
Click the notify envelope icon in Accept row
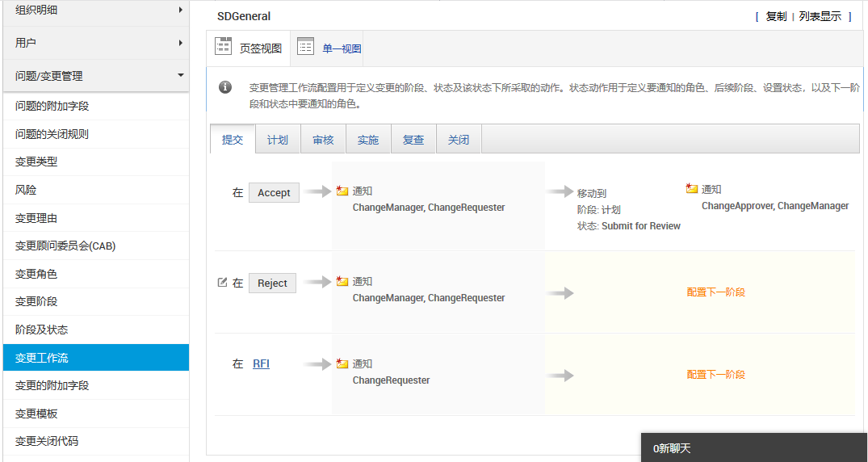342,191
